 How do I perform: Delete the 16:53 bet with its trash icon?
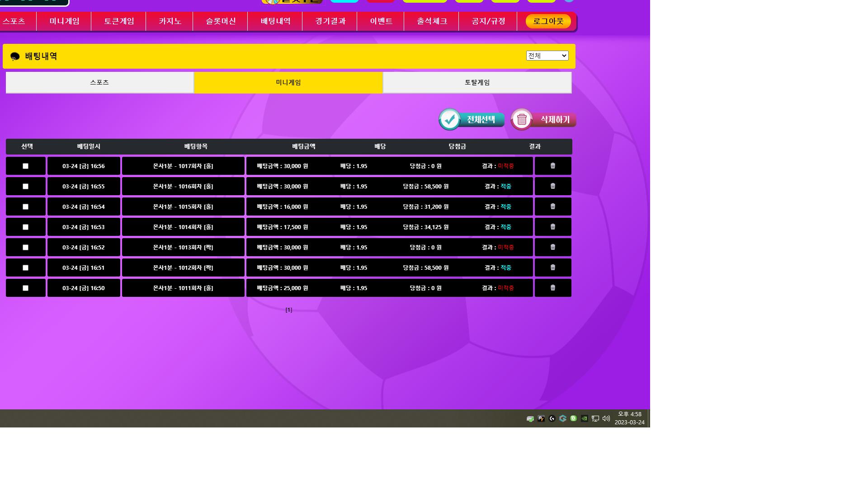tap(552, 227)
